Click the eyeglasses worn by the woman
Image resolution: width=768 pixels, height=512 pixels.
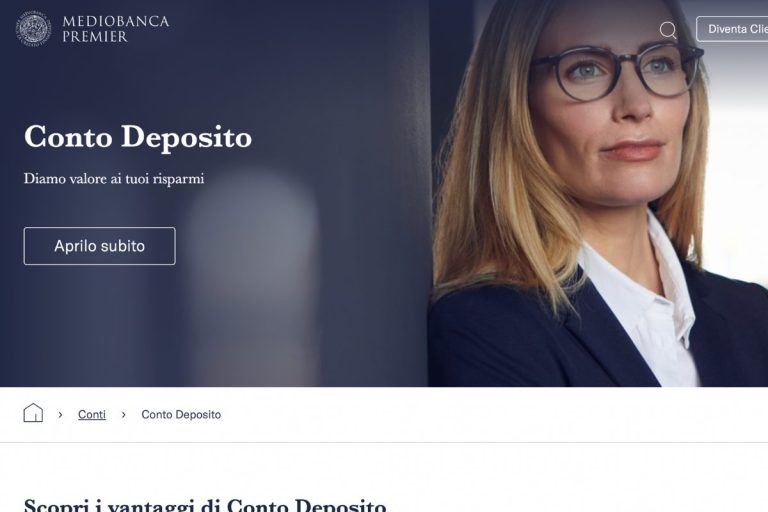coord(617,73)
